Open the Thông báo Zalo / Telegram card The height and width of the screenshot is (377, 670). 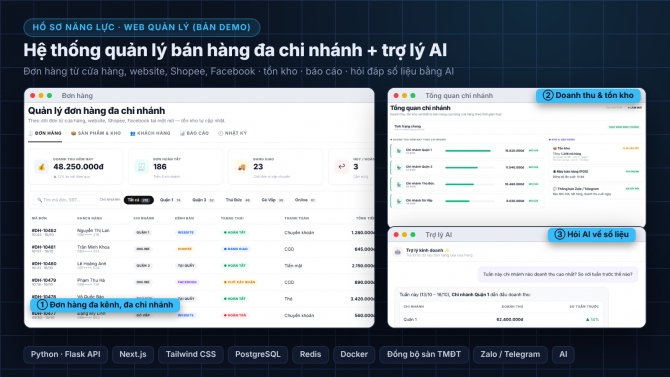pos(596,191)
